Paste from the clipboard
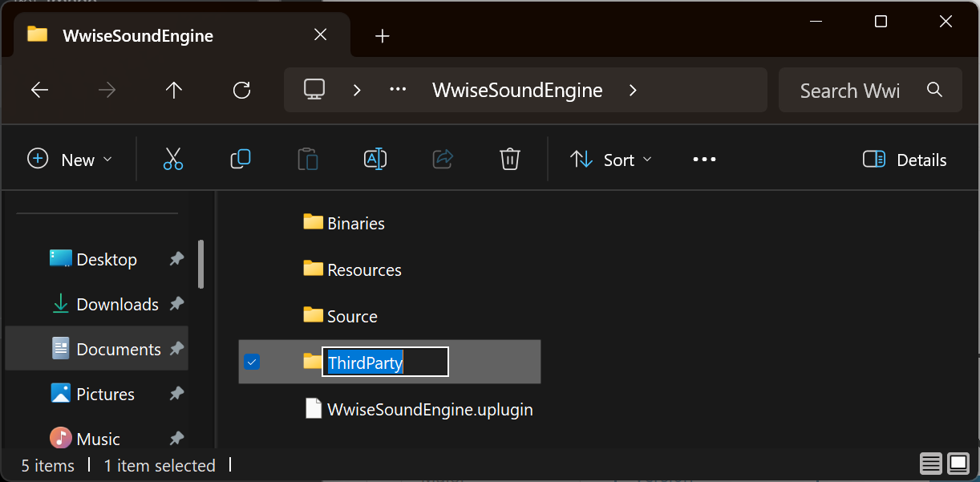Viewport: 980px width, 482px height. [307, 159]
